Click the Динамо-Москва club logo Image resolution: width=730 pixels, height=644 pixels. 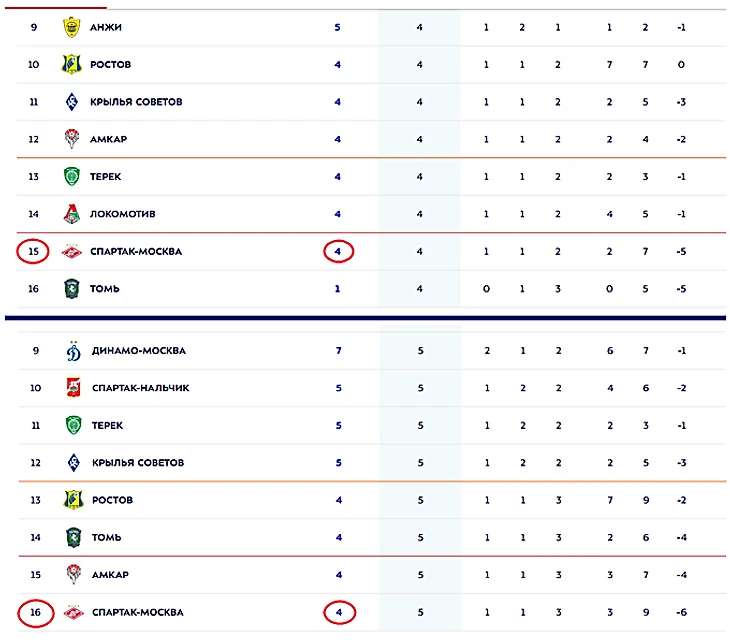[72, 351]
